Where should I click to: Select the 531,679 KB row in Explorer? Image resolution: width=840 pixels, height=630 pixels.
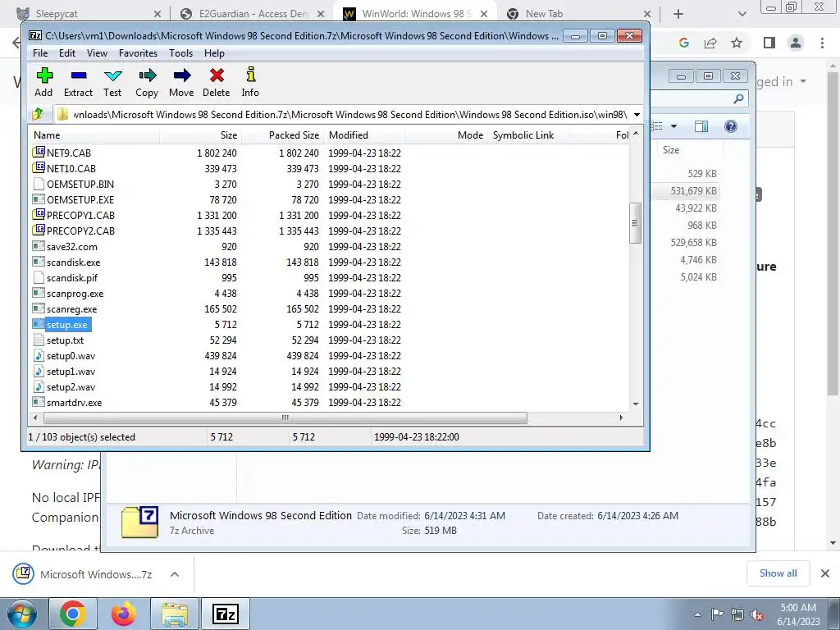(686, 190)
